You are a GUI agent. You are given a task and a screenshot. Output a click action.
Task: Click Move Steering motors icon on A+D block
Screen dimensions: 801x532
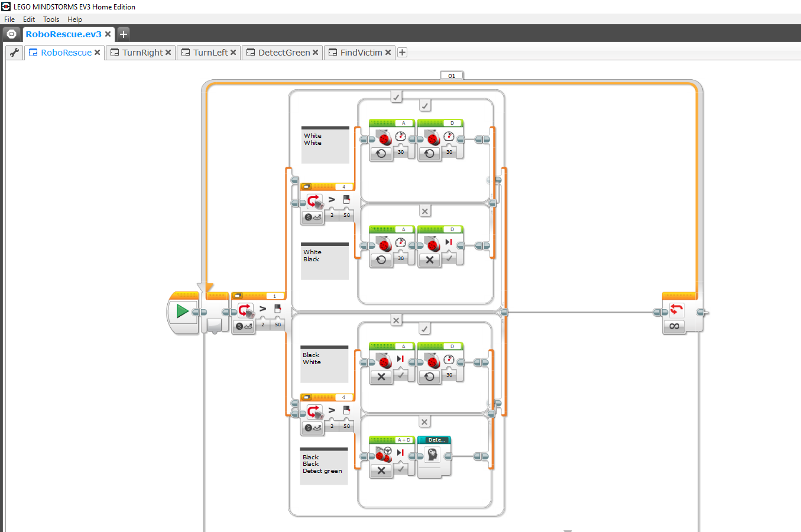coord(384,455)
